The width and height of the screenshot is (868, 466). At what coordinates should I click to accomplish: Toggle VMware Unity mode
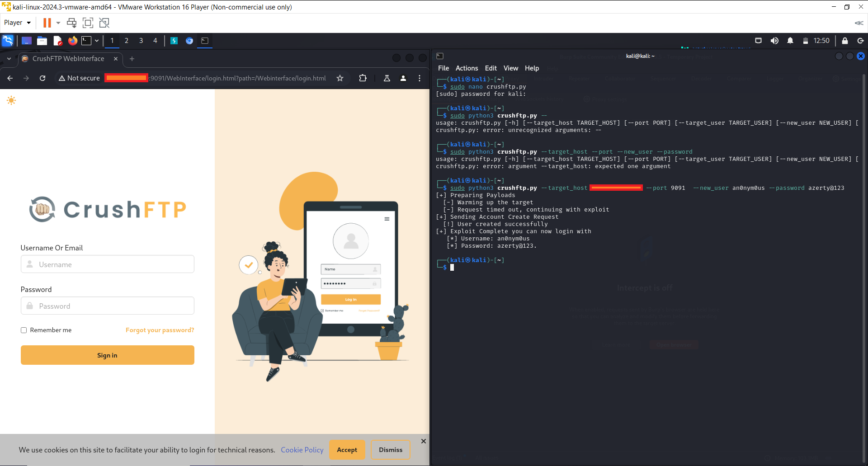click(x=104, y=23)
